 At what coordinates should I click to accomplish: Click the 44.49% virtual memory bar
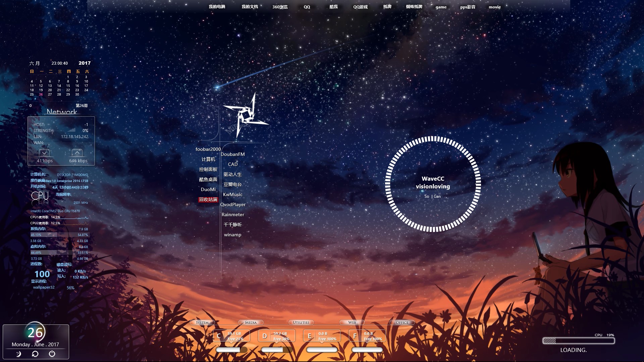[x=59, y=252]
